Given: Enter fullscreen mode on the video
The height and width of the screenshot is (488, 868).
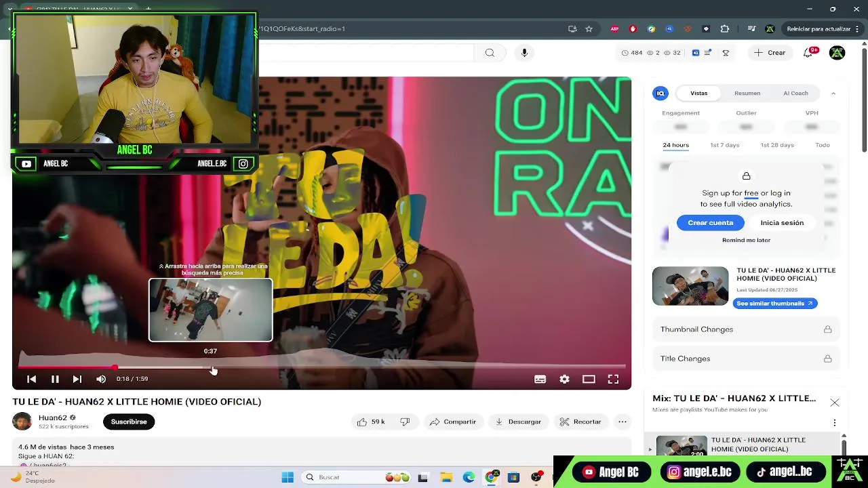Looking at the screenshot, I should click(613, 379).
